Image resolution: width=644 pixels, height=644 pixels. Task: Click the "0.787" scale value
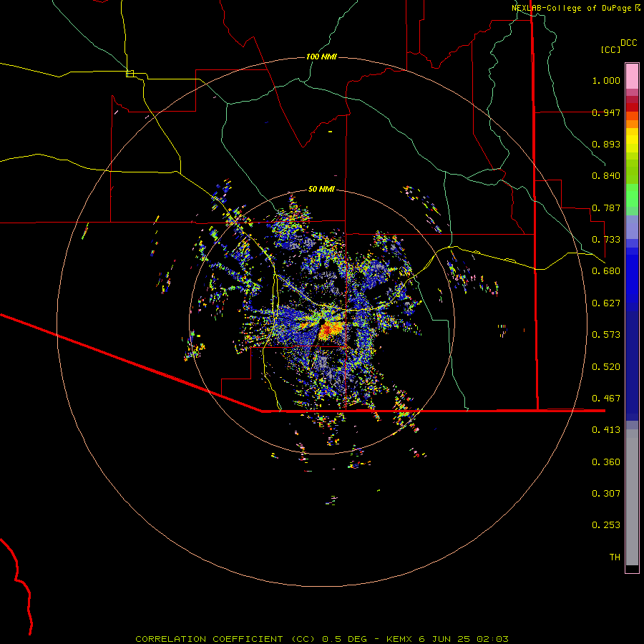606,208
